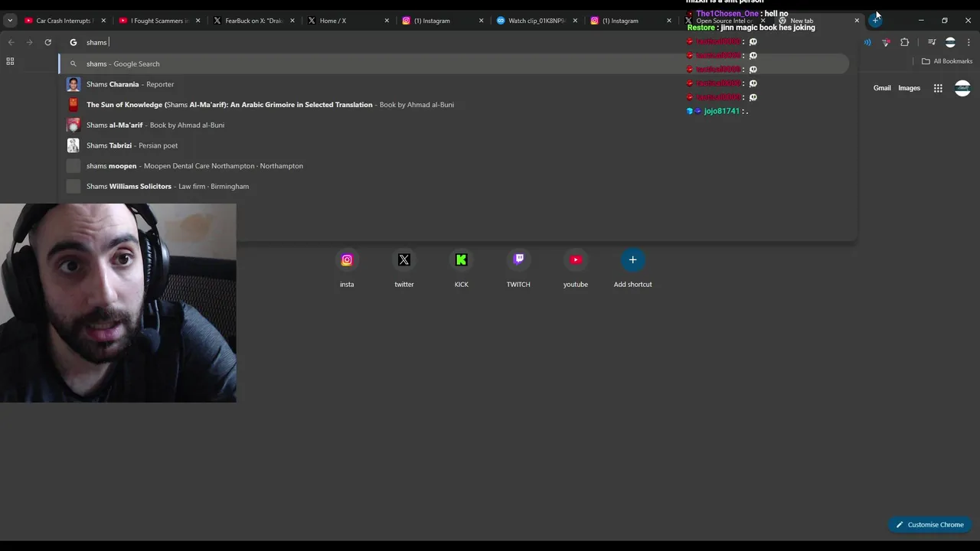Close the Home / X tab
Screen dimensions: 980x551
click(387, 21)
